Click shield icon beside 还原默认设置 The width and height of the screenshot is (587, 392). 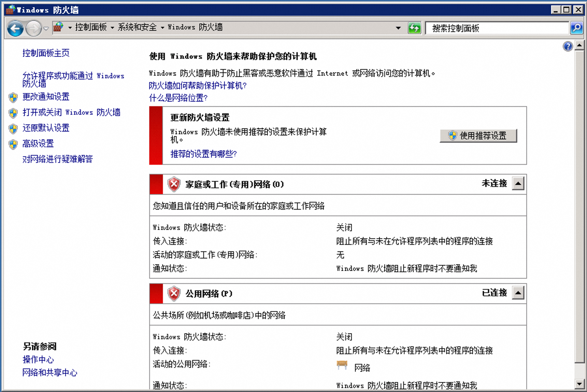click(x=13, y=128)
